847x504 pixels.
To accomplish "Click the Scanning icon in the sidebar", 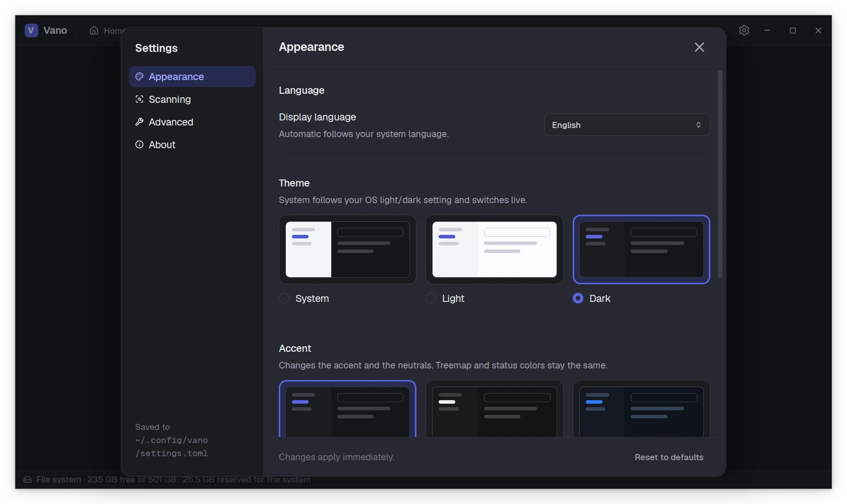I will [x=140, y=99].
